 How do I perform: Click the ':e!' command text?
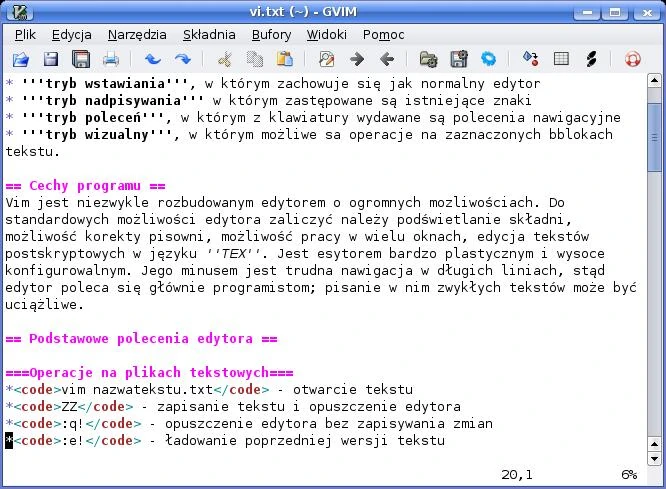pos(73,441)
